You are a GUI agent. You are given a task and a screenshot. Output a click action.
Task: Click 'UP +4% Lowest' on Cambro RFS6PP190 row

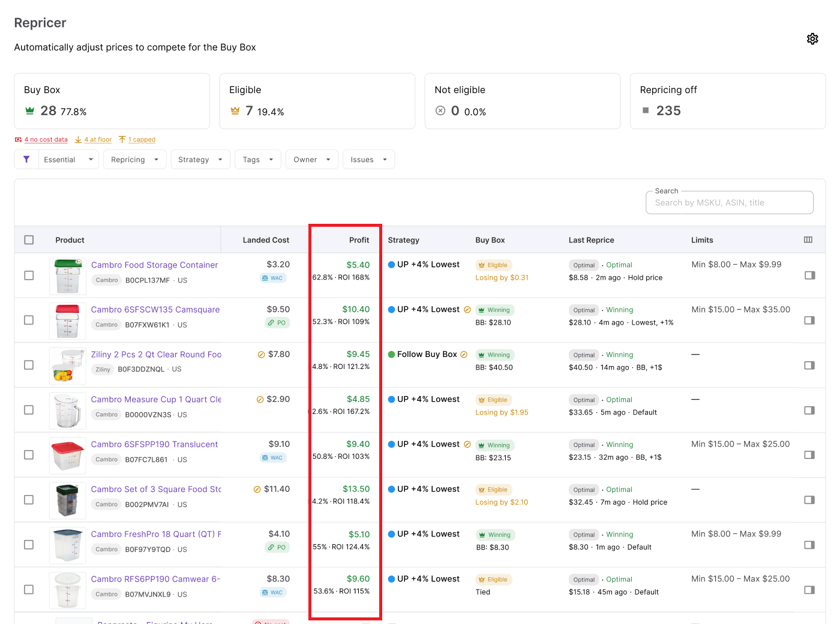[428, 579]
